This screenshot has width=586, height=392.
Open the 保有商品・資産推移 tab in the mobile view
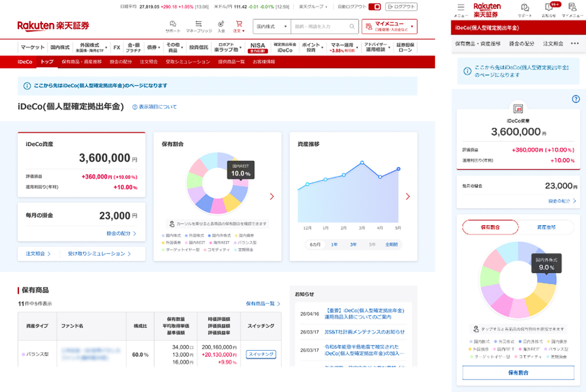pos(478,44)
